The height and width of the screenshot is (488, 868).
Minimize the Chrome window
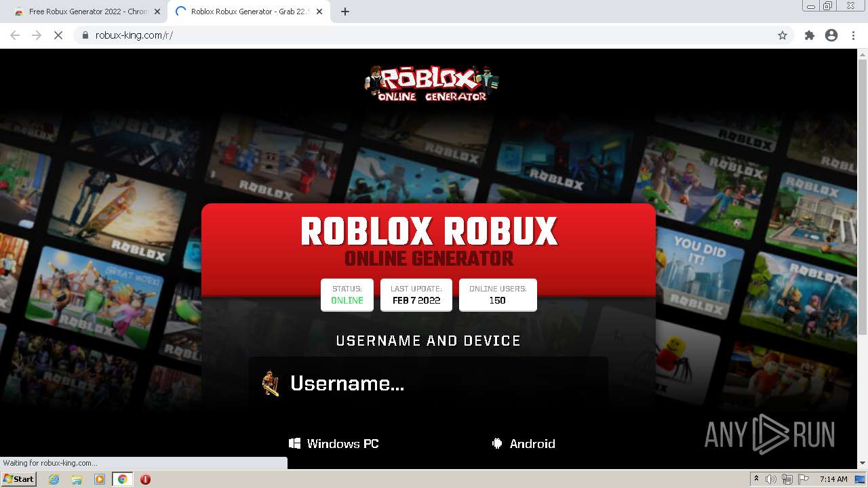pyautogui.click(x=810, y=5)
